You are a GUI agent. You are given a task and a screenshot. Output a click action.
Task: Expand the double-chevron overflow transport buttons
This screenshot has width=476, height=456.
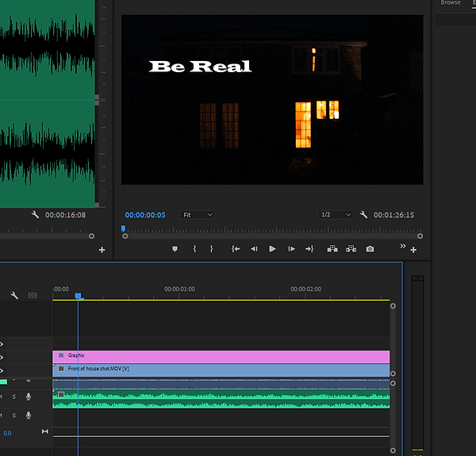point(403,246)
